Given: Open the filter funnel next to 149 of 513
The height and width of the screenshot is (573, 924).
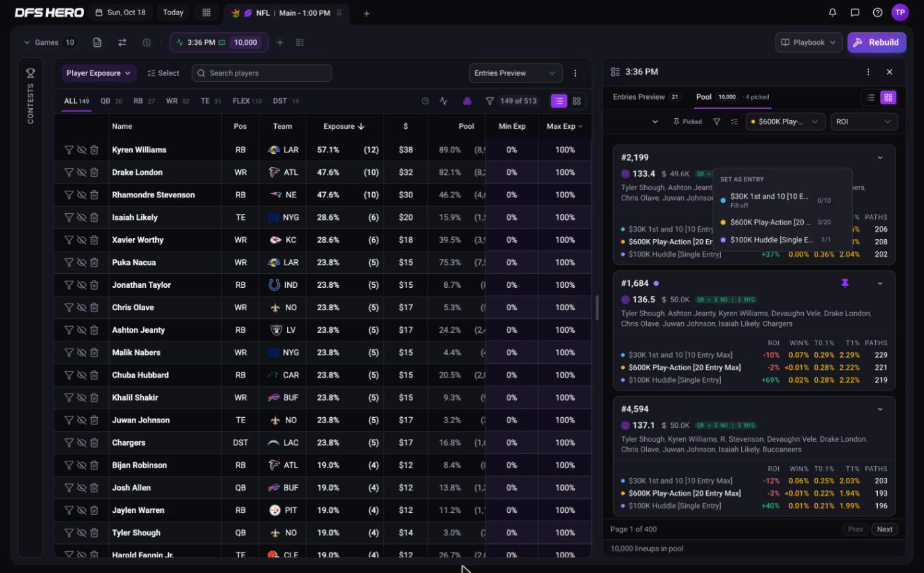Looking at the screenshot, I should (490, 101).
